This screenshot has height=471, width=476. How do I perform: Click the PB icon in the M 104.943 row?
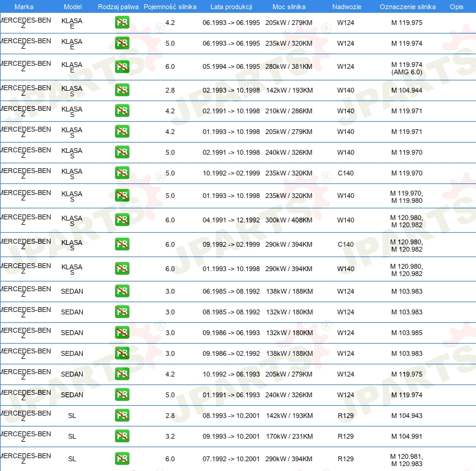tap(122, 416)
